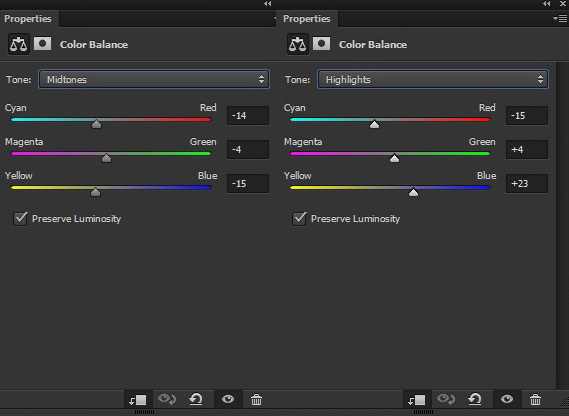Image resolution: width=569 pixels, height=416 pixels.
Task: Reset to defaults in the Highlights panel
Action: (x=475, y=399)
